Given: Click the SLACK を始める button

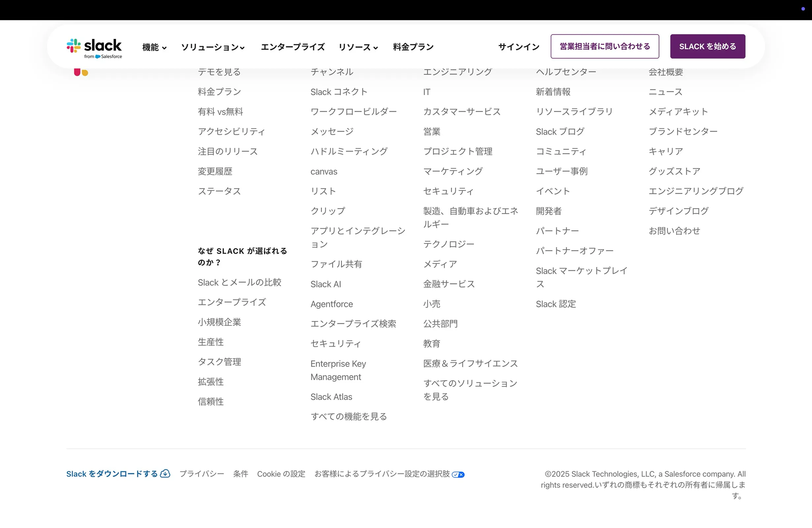Looking at the screenshot, I should click(x=708, y=47).
